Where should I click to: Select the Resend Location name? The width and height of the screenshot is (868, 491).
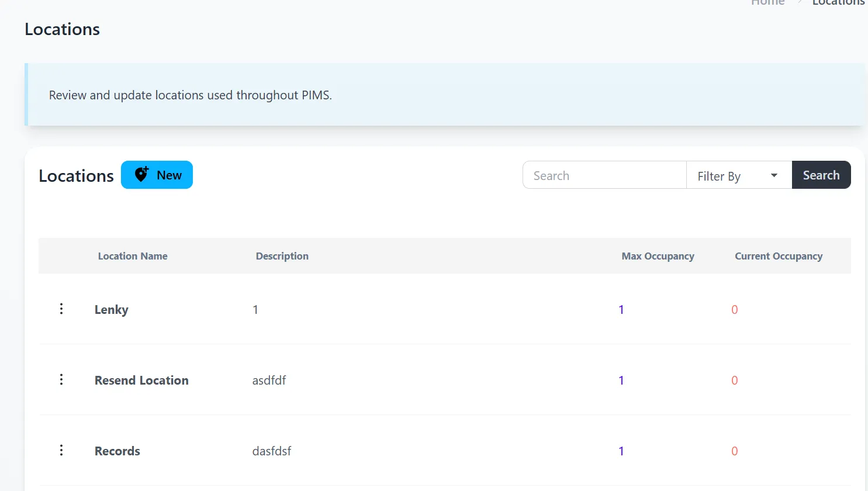point(141,381)
